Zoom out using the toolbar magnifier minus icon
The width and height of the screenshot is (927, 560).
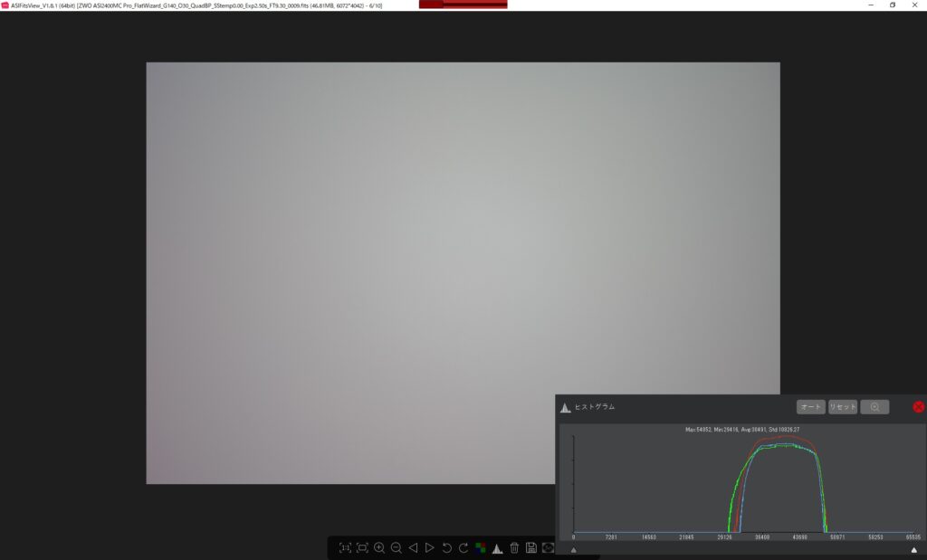click(x=397, y=547)
